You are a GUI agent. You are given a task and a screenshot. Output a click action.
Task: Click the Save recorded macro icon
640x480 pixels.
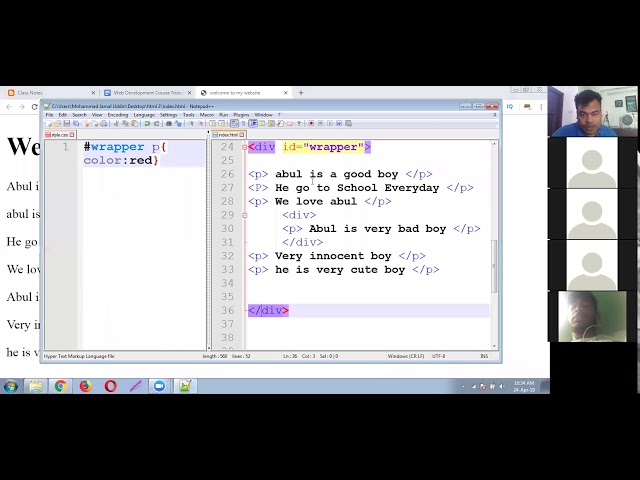[349, 123]
